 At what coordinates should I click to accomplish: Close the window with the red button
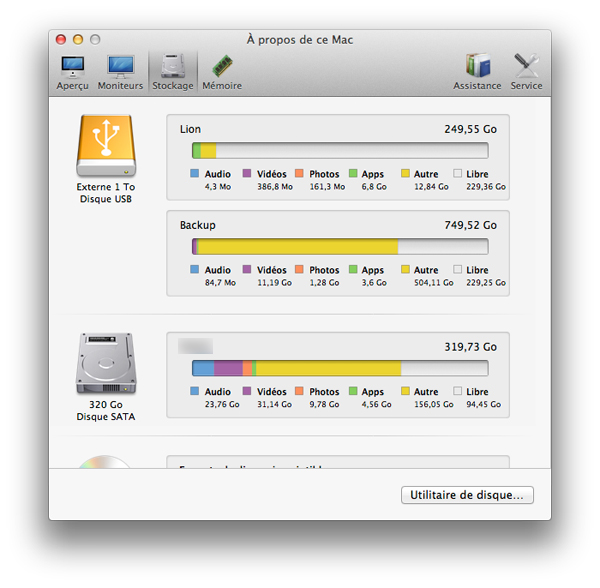coord(61,39)
